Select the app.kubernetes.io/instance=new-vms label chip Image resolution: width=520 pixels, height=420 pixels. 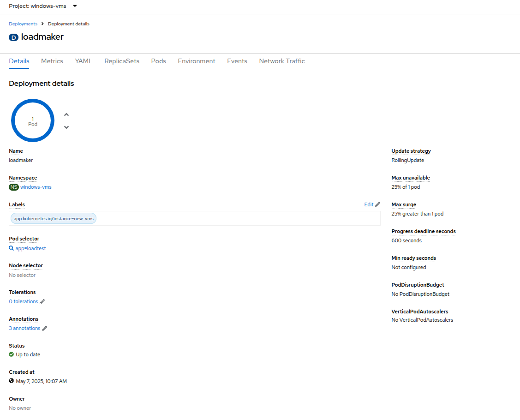click(x=54, y=218)
